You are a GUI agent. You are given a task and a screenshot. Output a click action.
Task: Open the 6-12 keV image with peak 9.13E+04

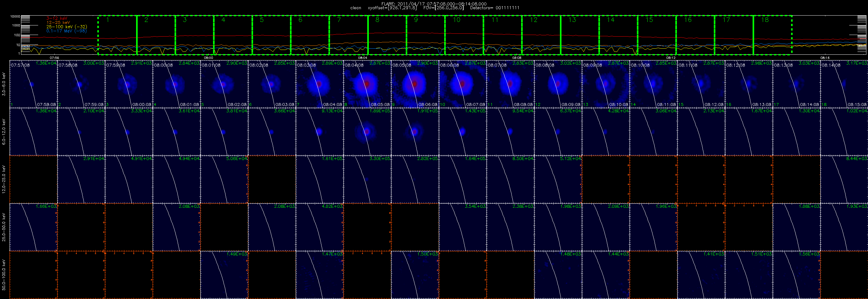320,132
